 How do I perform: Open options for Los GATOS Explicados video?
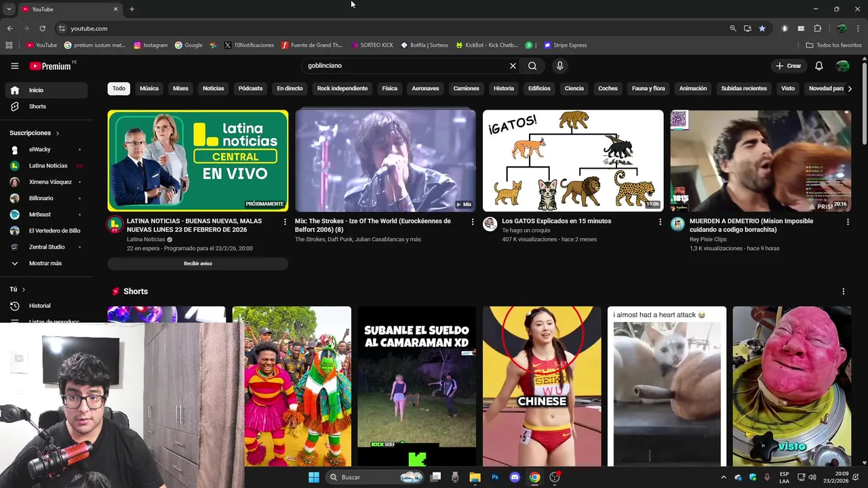click(660, 222)
